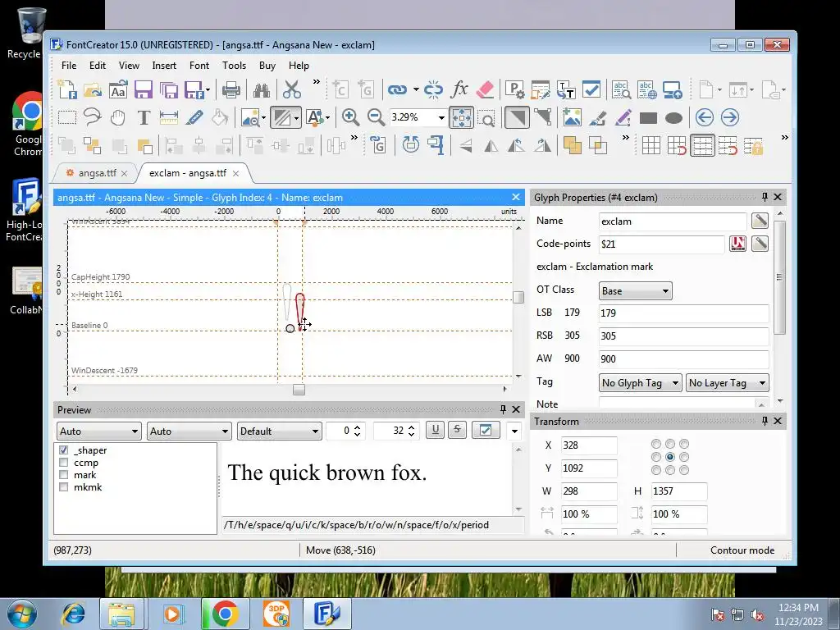
Task: Click the LSB value input field
Action: tap(683, 313)
